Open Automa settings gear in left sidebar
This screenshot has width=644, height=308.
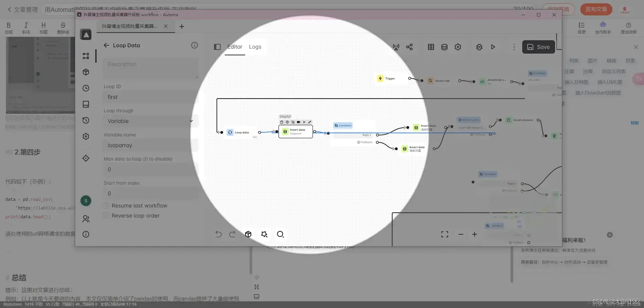click(86, 136)
